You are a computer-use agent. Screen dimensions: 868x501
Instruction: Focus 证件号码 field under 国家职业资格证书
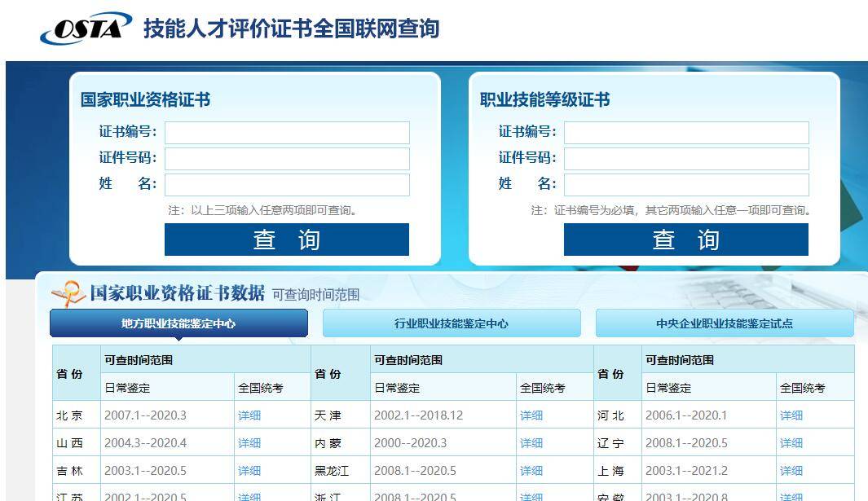287,159
